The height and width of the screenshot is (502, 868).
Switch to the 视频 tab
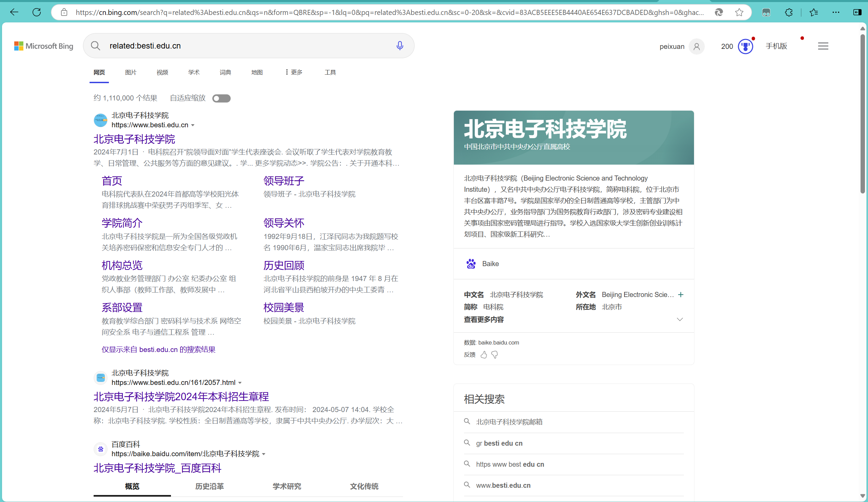point(162,72)
